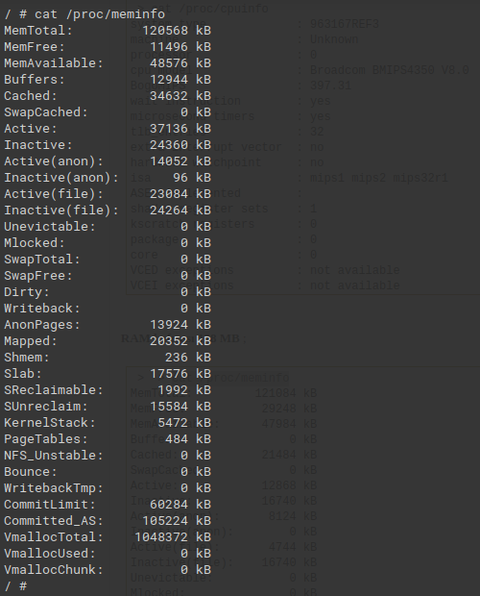The height and width of the screenshot is (596, 480).
Task: Click the cat /proc/meminfo command line
Action: 85,14
